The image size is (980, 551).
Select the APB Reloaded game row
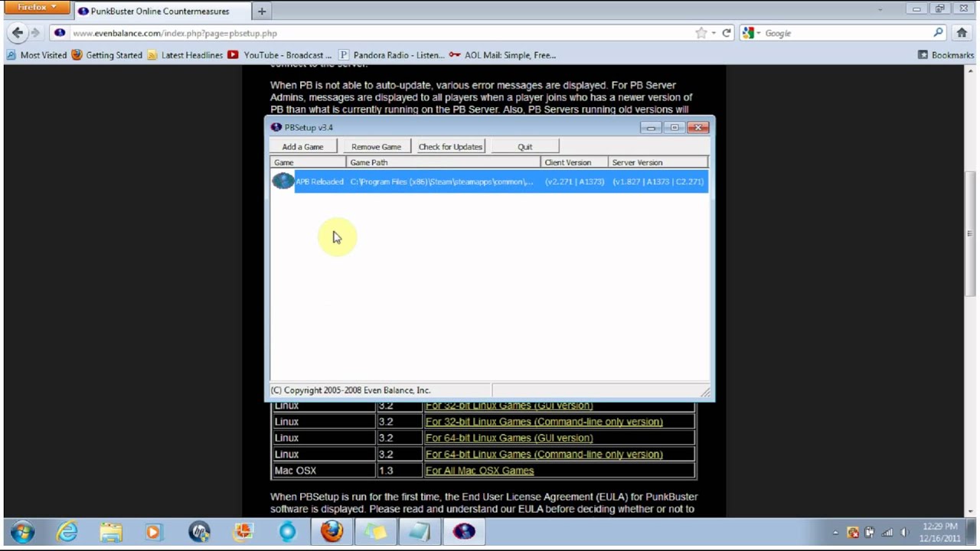pos(489,181)
